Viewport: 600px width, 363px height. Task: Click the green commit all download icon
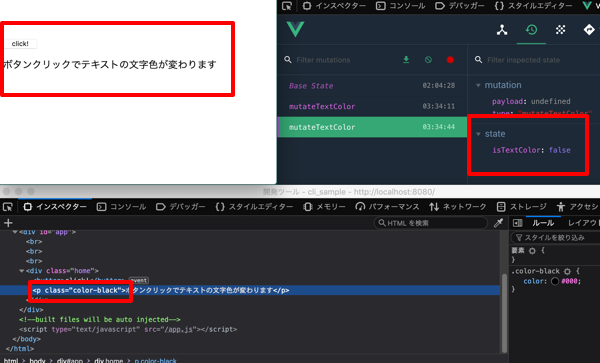(406, 60)
